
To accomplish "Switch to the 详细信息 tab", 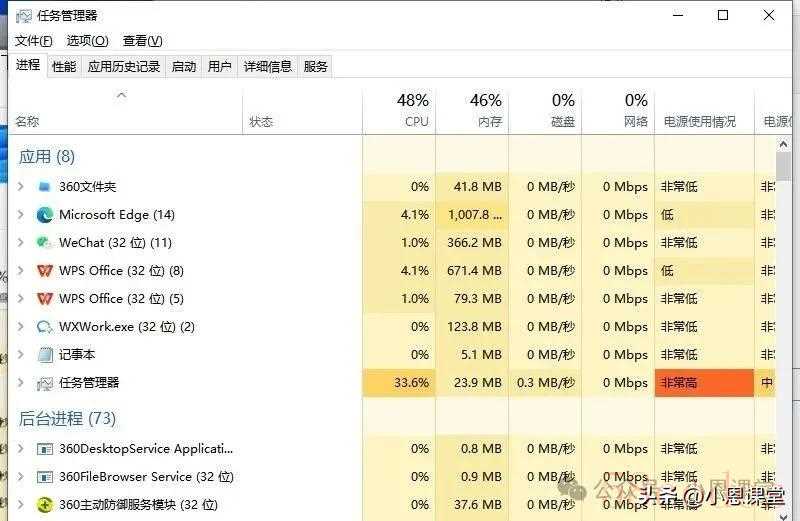I will [267, 66].
